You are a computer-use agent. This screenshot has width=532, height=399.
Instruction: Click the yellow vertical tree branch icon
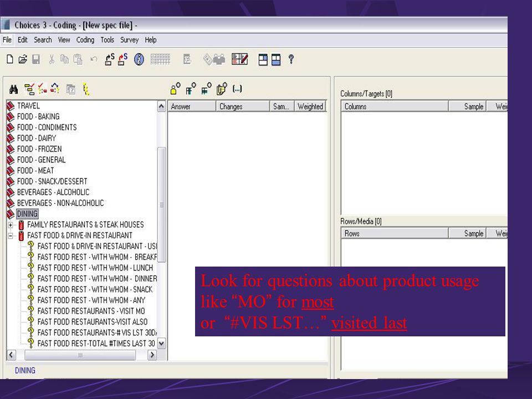pyautogui.click(x=86, y=89)
